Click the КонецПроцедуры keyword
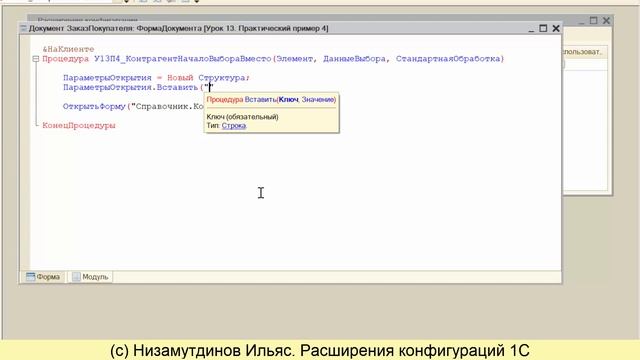Image resolution: width=640 pixels, height=360 pixels. point(79,125)
